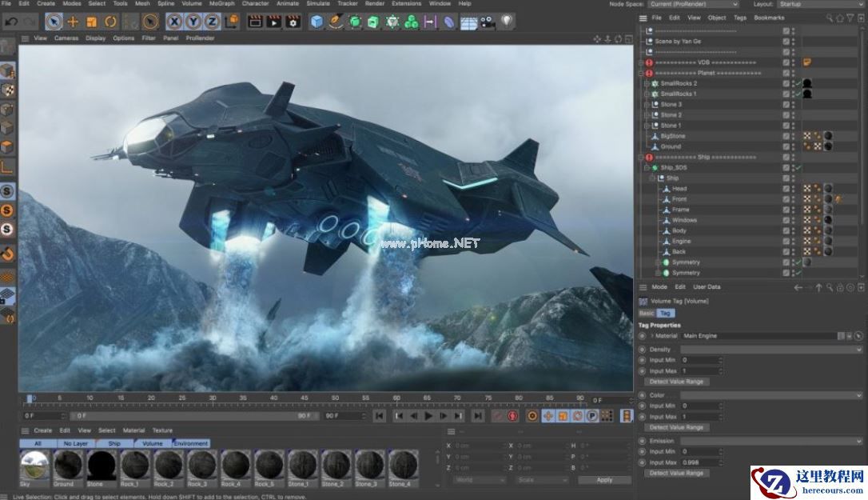The height and width of the screenshot is (500, 868).
Task: Click the Light object icon
Action: [x=506, y=22]
